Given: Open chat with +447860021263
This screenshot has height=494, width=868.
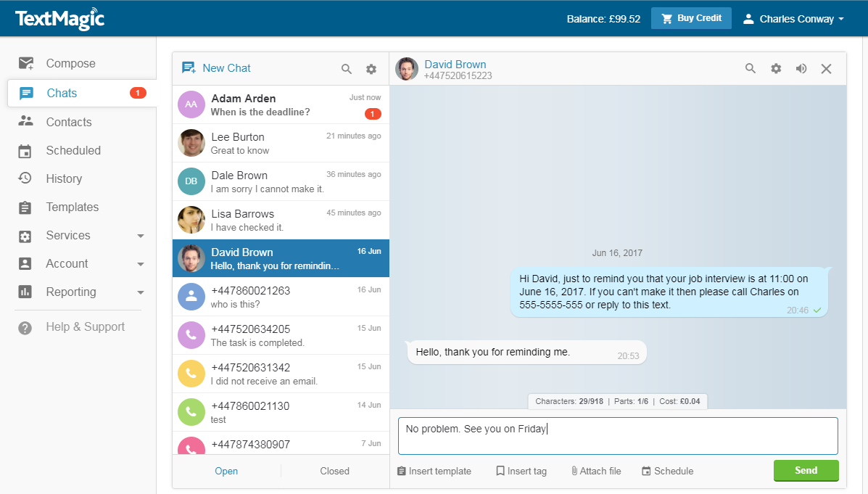Looking at the screenshot, I should pos(281,297).
